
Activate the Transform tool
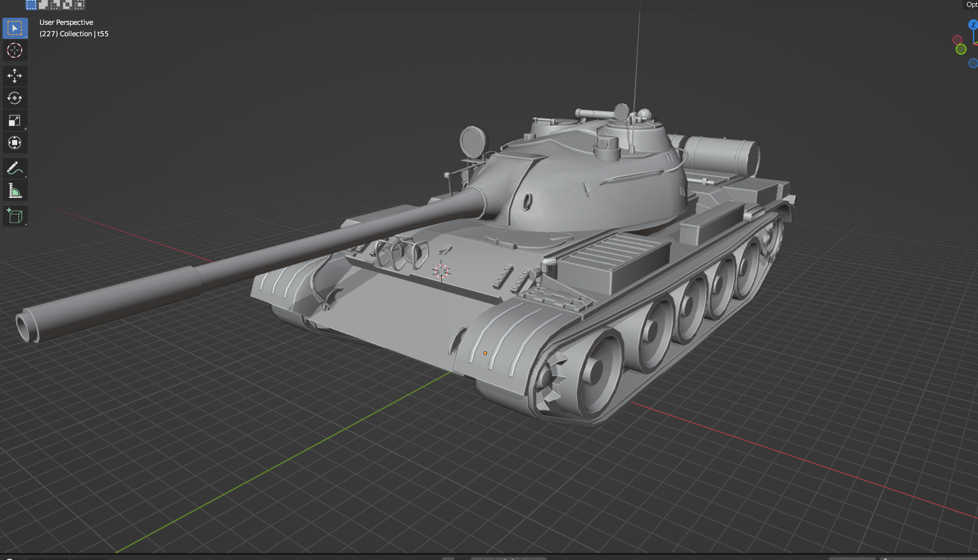[15, 143]
